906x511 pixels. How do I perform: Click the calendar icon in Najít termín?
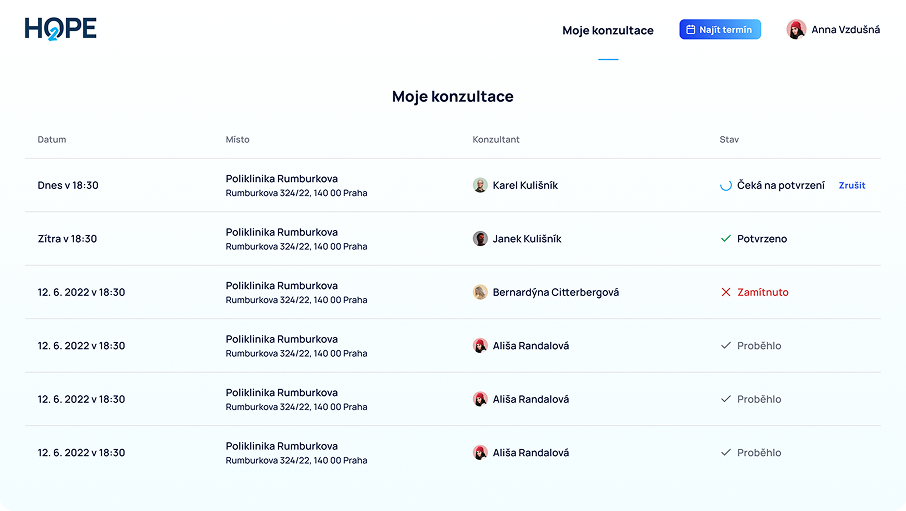click(x=690, y=30)
